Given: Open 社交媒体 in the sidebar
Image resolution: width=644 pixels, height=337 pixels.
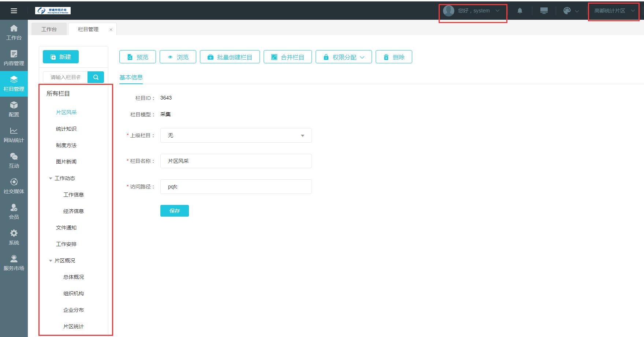Looking at the screenshot, I should (x=14, y=186).
